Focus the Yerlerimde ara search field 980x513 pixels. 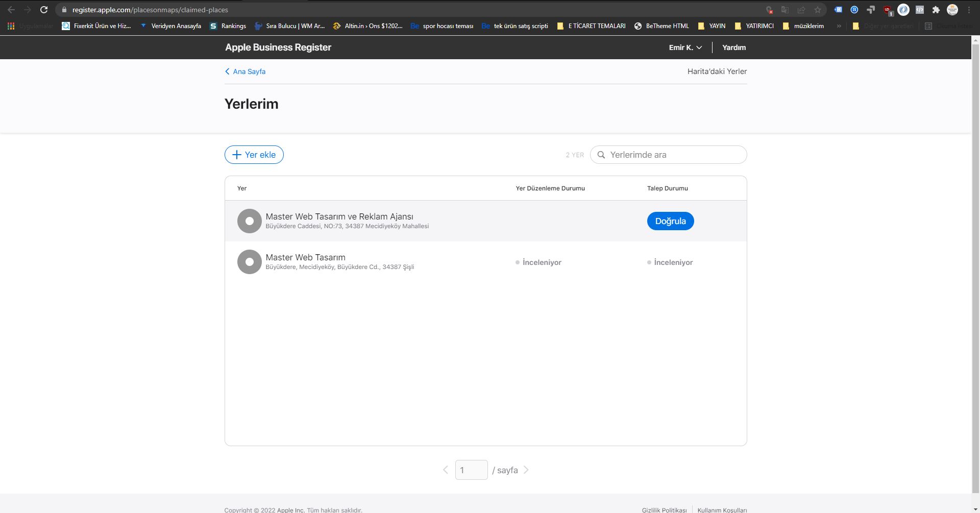coord(669,155)
